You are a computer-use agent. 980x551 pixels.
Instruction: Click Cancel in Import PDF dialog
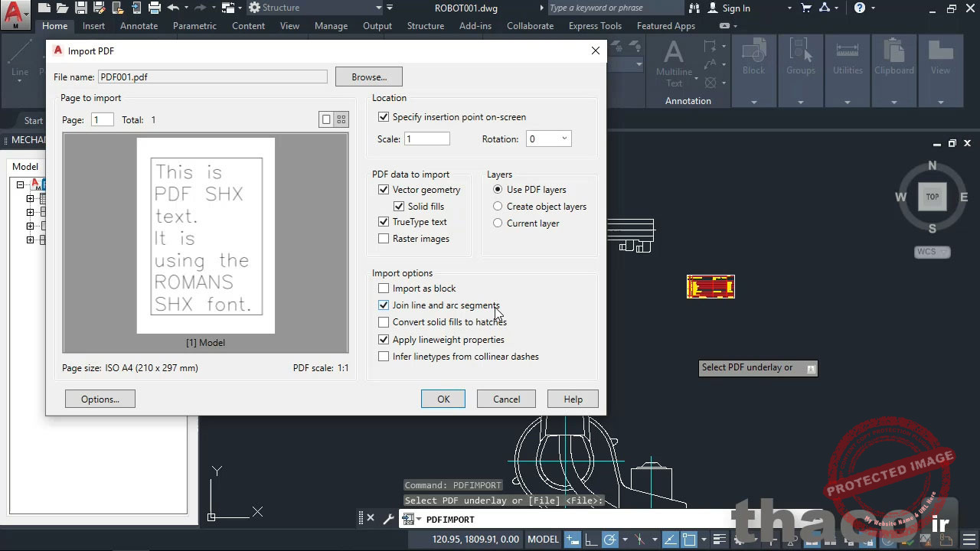(x=506, y=399)
